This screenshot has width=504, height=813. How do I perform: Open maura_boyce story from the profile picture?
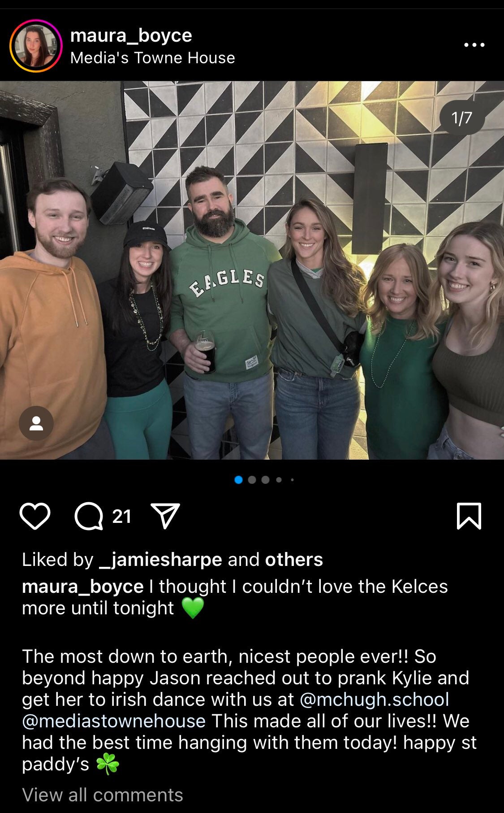[x=36, y=46]
